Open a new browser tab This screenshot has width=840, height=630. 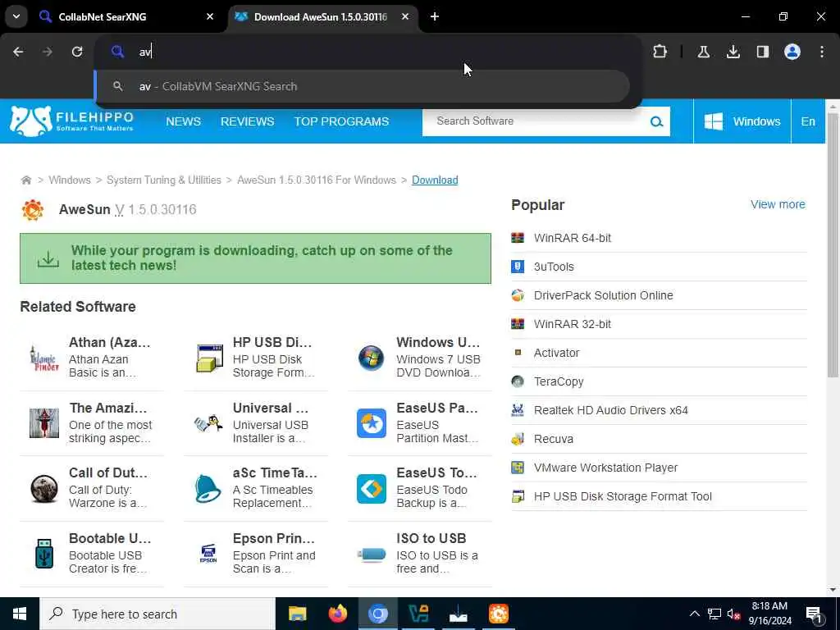(x=435, y=16)
